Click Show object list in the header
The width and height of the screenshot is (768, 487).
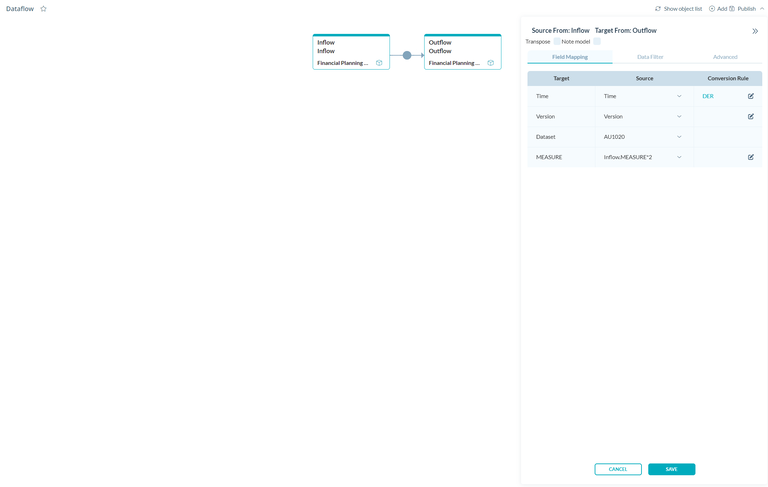pyautogui.click(x=678, y=9)
